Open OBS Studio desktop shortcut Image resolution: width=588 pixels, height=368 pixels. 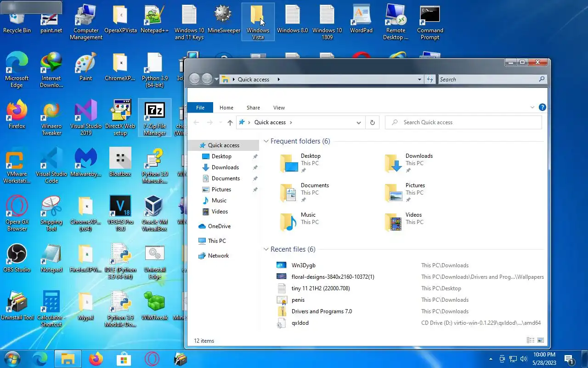17,259
